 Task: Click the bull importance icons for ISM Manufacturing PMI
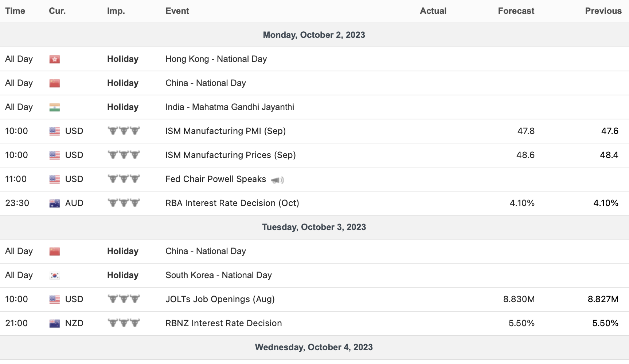[x=124, y=131]
